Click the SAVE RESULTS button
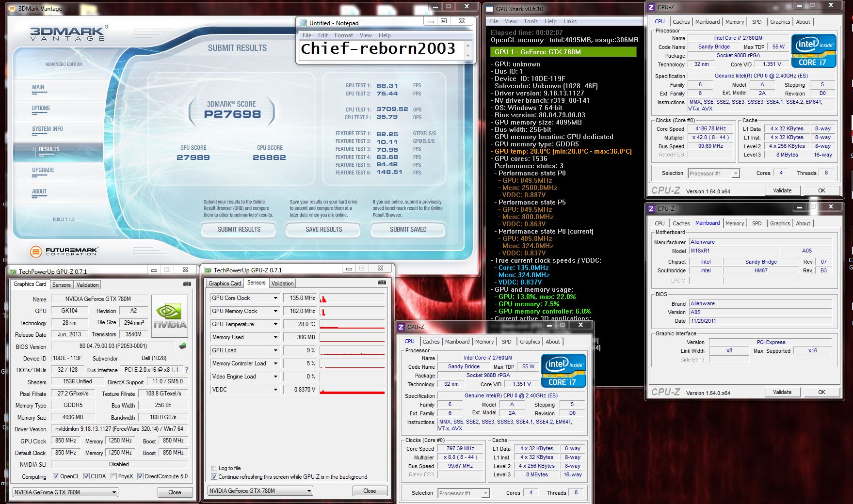The height and width of the screenshot is (504, 853). coord(323,230)
